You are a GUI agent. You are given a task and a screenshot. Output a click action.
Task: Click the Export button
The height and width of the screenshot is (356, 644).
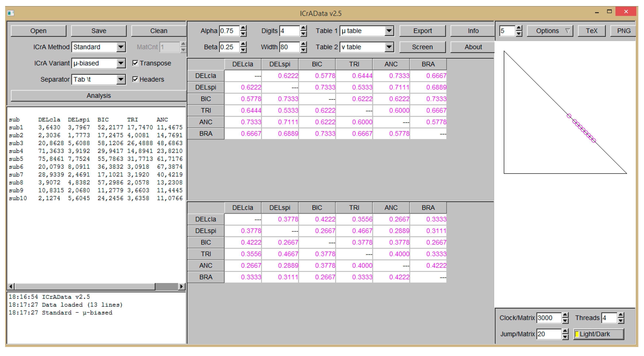422,31
